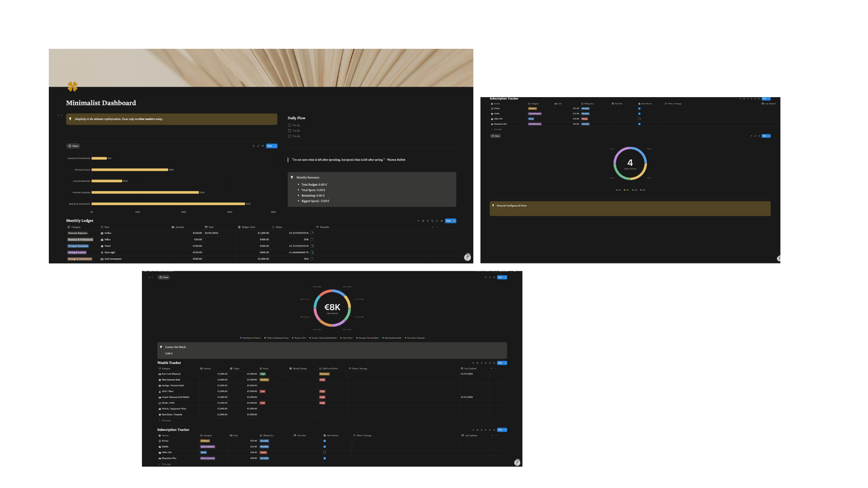Click New page under the Wealth Tracker table
The image size is (868, 488).
(x=165, y=420)
